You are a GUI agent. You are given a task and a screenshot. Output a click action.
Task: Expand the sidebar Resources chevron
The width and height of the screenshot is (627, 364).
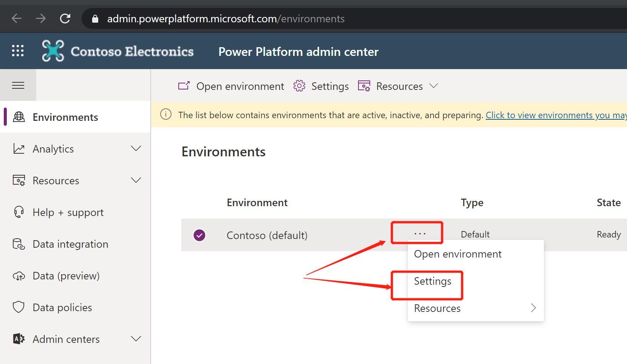click(136, 180)
